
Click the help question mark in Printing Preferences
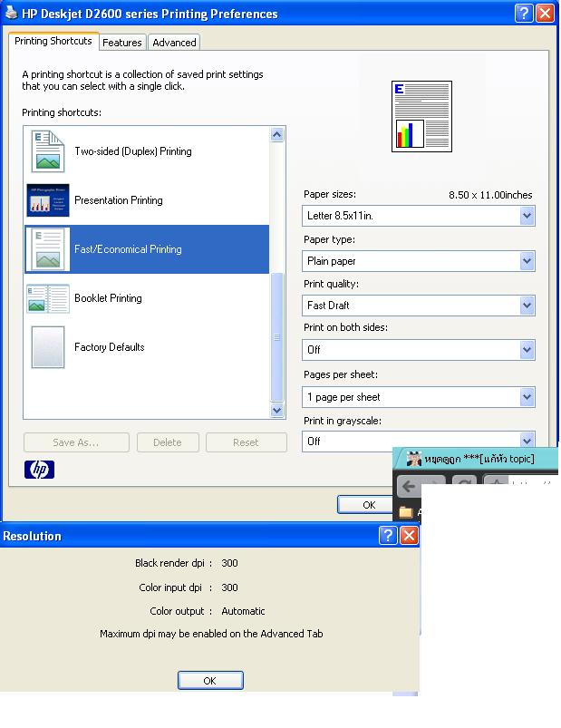(524, 13)
